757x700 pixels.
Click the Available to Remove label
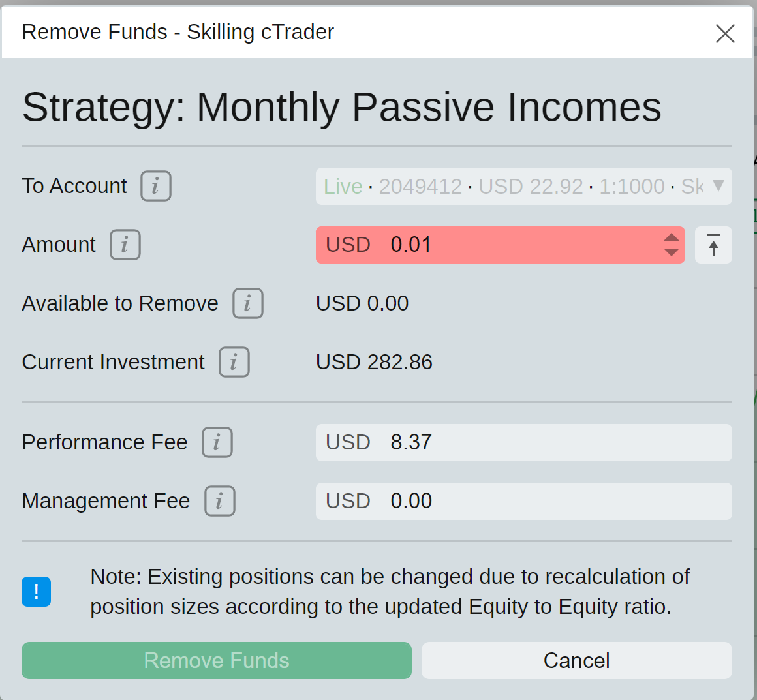coord(120,303)
